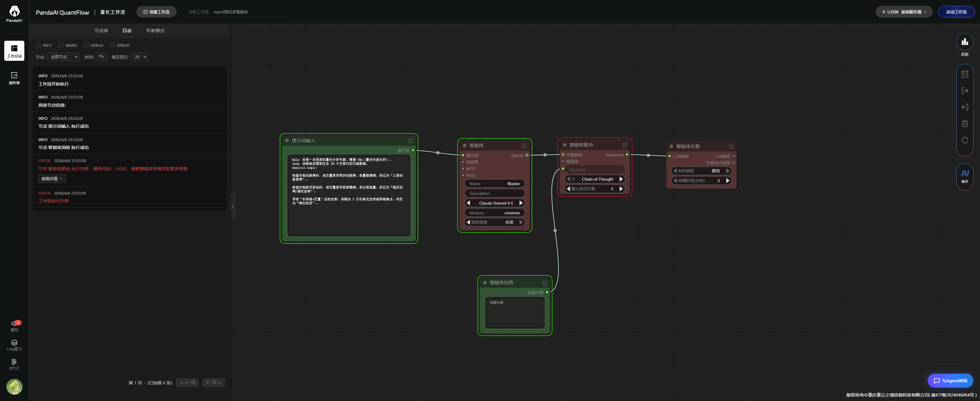Click the 启动工作流 button
The image size is (980, 401).
click(x=956, y=12)
